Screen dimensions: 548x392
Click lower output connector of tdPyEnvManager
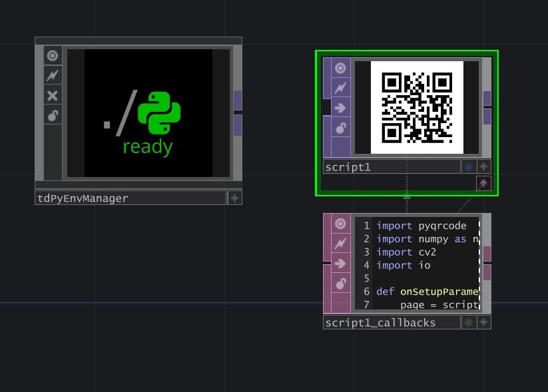(x=238, y=125)
